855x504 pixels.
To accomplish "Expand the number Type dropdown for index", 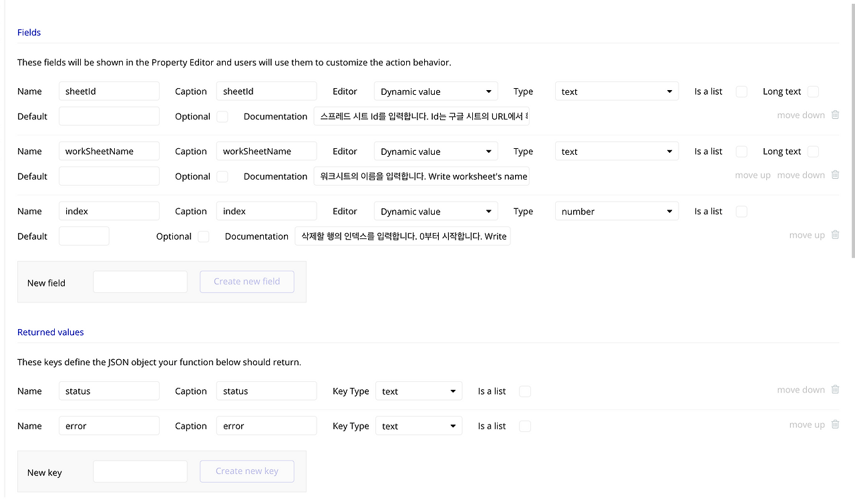I will coord(617,211).
